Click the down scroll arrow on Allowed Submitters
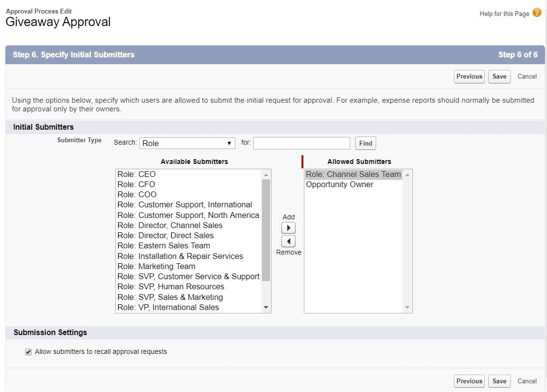 pyautogui.click(x=407, y=307)
